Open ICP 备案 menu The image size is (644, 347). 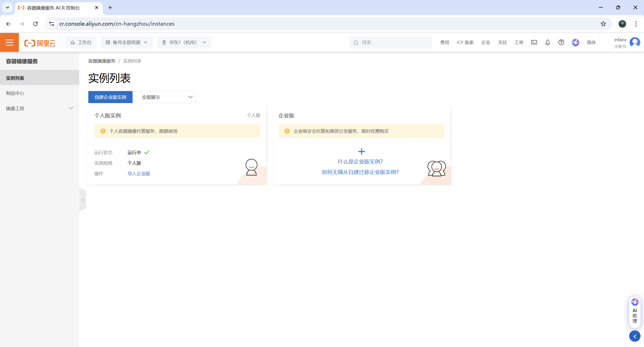tap(465, 42)
